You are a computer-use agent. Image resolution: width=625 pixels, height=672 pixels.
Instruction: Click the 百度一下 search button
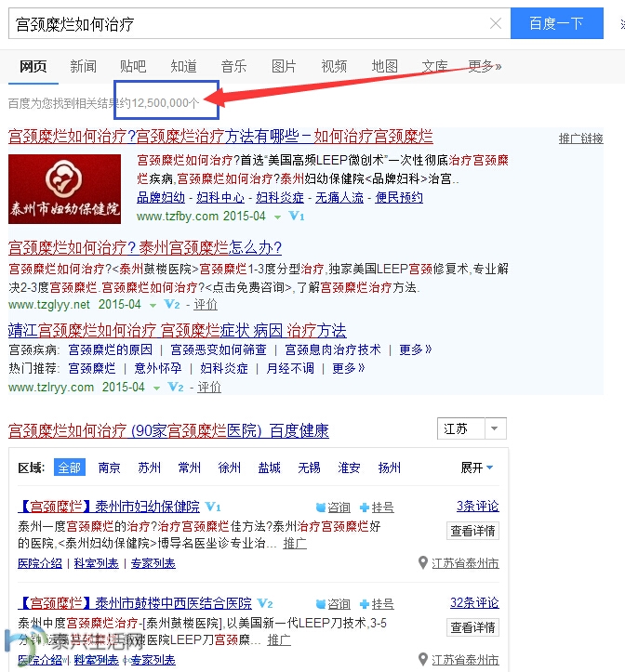pos(557,23)
